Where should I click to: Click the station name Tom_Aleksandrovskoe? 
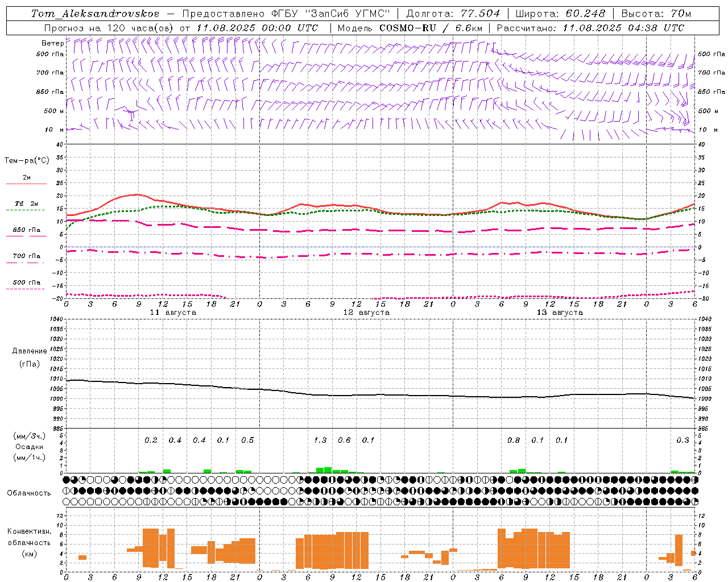95,14
